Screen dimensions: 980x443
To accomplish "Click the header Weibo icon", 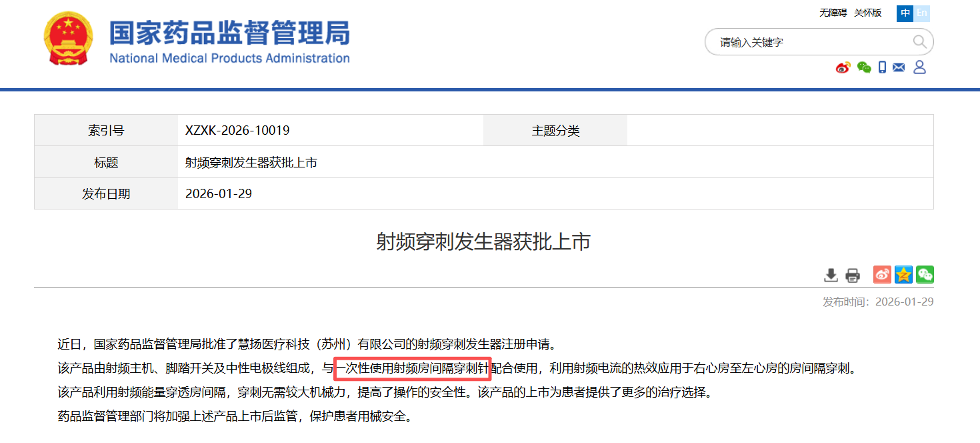I will tap(843, 67).
